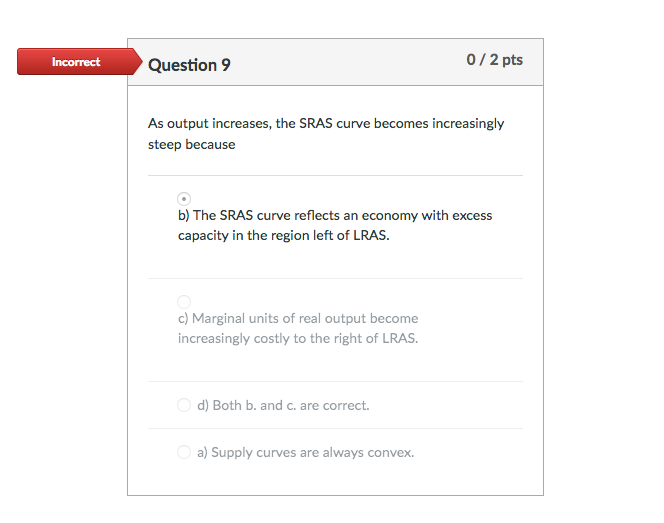This screenshot has width=664, height=523.
Task: Click the 'Question 9' heading
Action: point(189,65)
